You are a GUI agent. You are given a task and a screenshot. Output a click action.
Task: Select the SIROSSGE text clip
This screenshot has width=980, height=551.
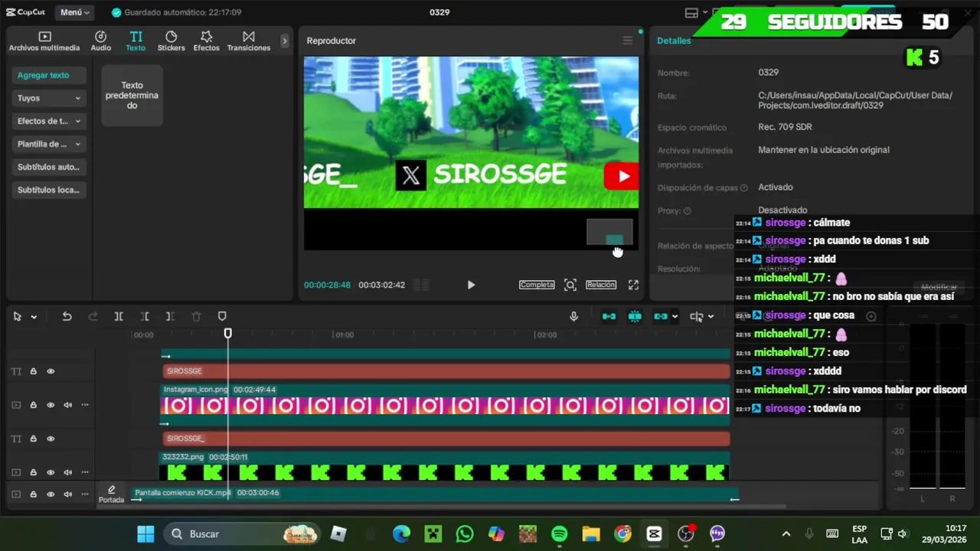point(446,371)
